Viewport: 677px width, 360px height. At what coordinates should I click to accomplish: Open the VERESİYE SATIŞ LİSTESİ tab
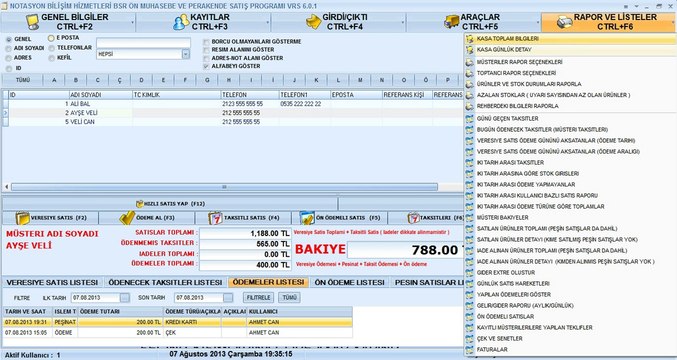[x=52, y=282]
